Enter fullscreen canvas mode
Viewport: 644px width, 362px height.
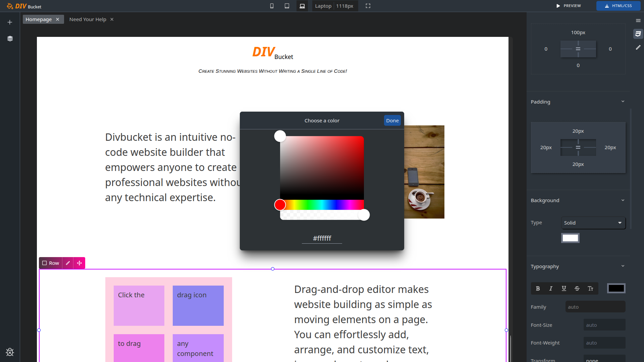[368, 6]
